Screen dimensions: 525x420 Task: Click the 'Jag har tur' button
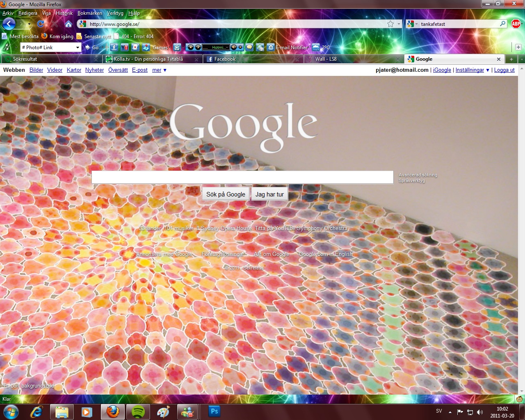point(269,194)
